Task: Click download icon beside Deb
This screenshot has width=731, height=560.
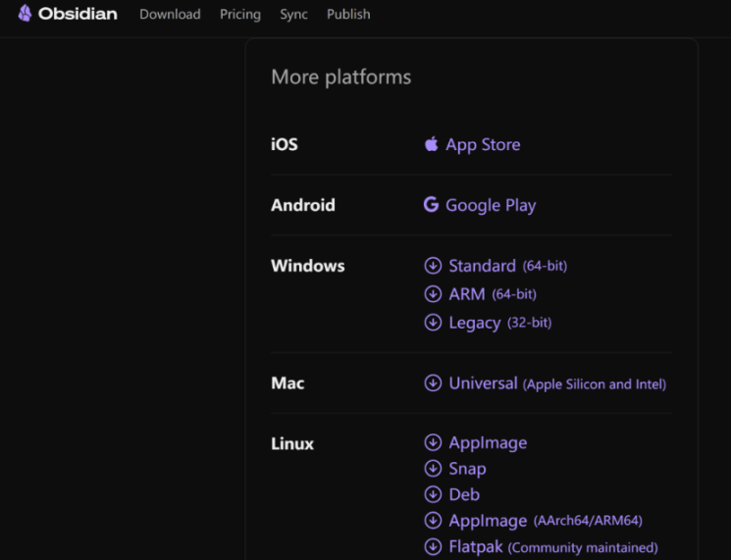Action: [x=433, y=495]
